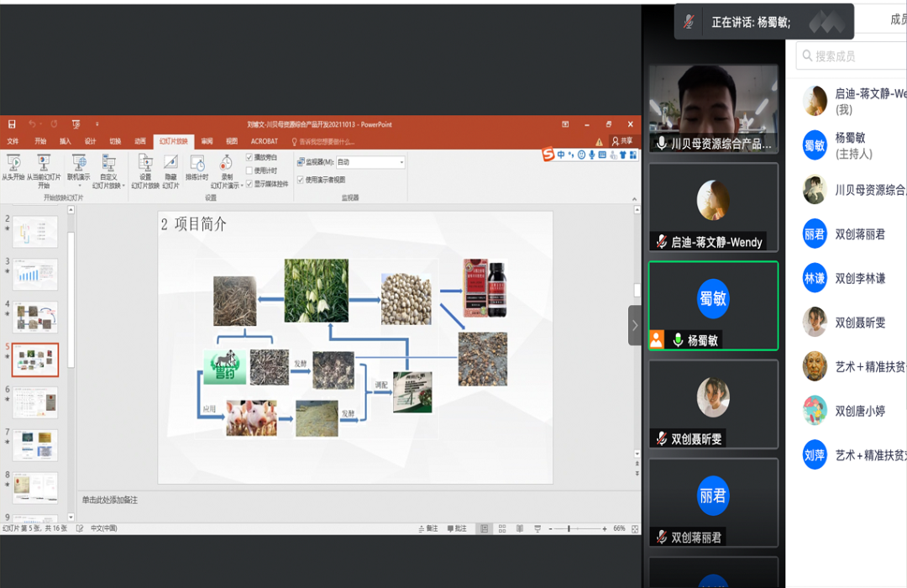This screenshot has height=588, width=907.
Task: Select slide 8 thumbnail
Action: 35,488
